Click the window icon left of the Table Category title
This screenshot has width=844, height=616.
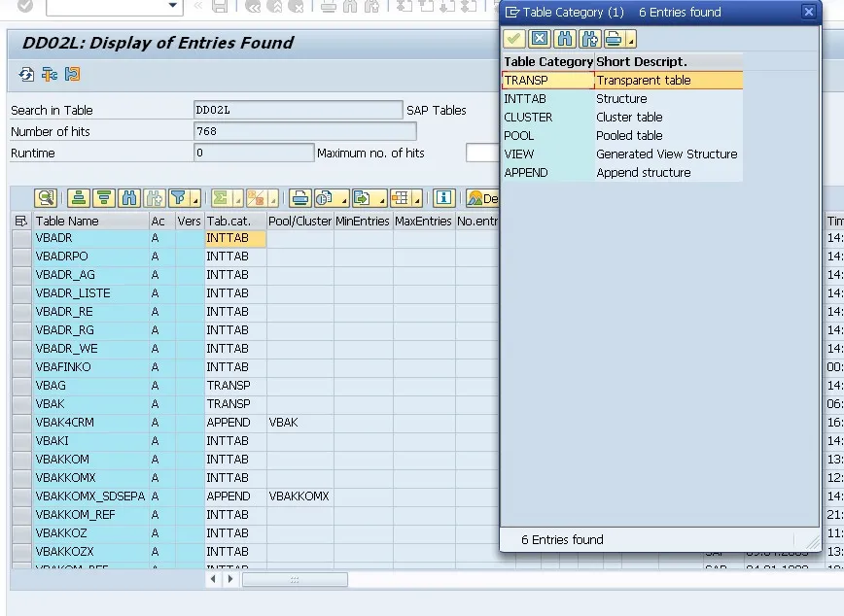(512, 12)
